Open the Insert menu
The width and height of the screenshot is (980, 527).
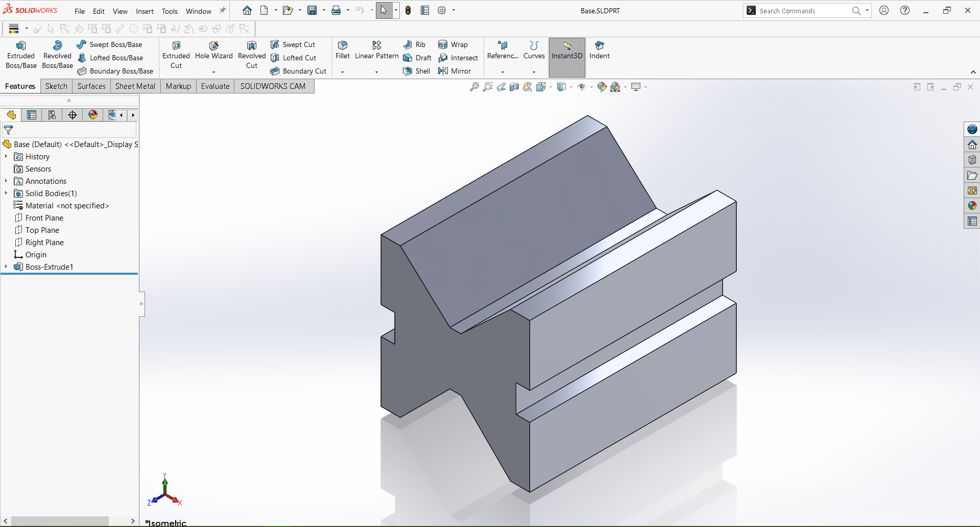(145, 11)
